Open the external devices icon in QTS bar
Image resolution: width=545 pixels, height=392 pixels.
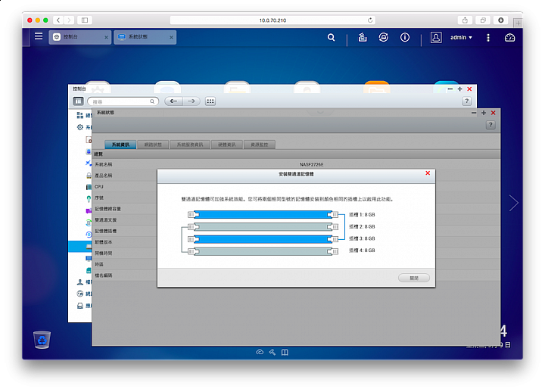(384, 37)
